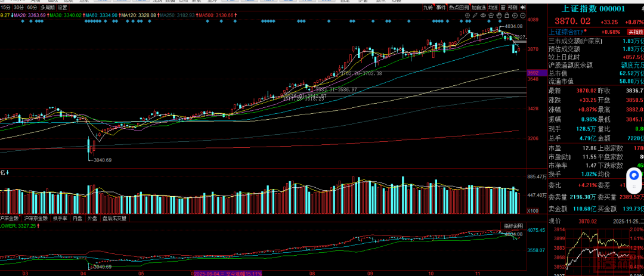Click the 指标说明 indicator description button
Screen dimensions: 644x276
(x=512, y=227)
